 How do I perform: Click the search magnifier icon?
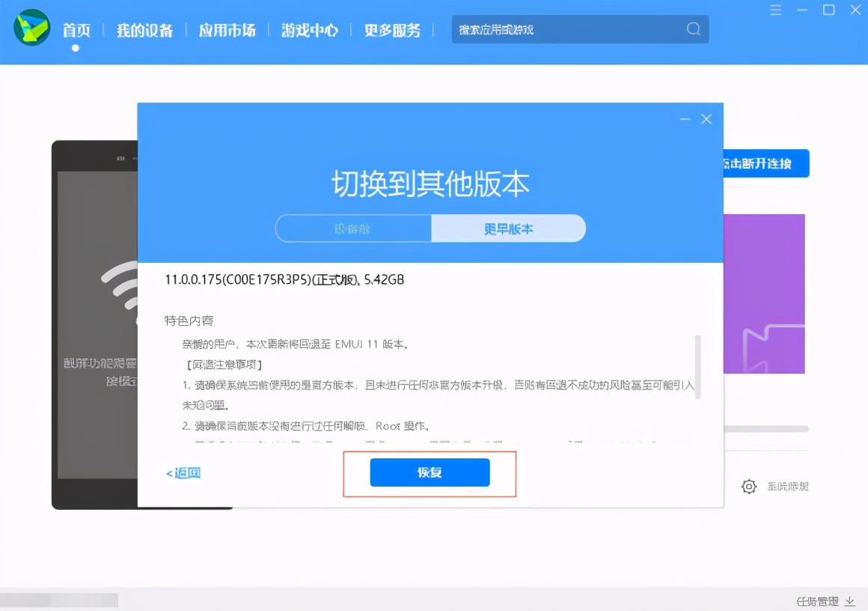click(x=692, y=29)
